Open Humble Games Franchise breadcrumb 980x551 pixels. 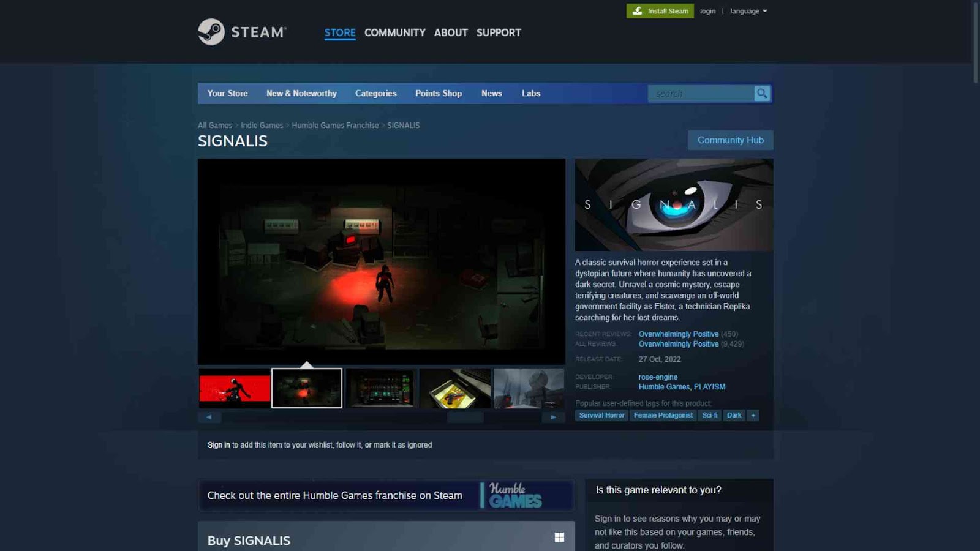coord(335,125)
